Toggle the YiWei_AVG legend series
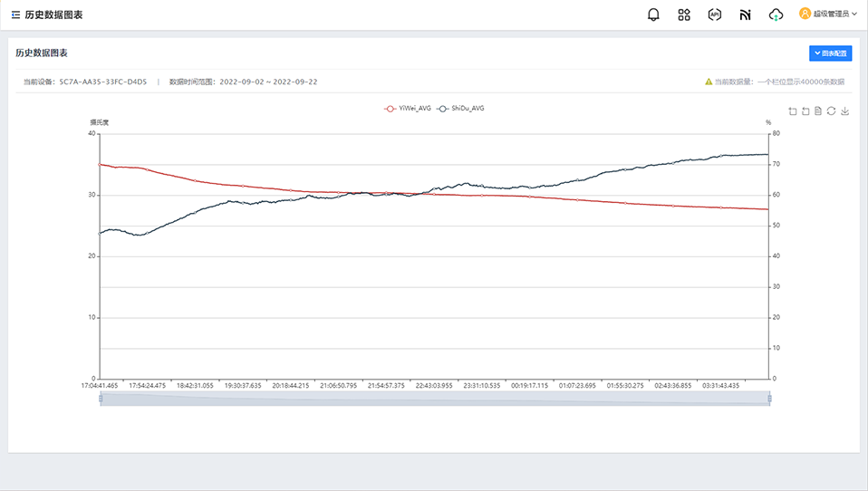The height and width of the screenshot is (491, 868). (408, 108)
